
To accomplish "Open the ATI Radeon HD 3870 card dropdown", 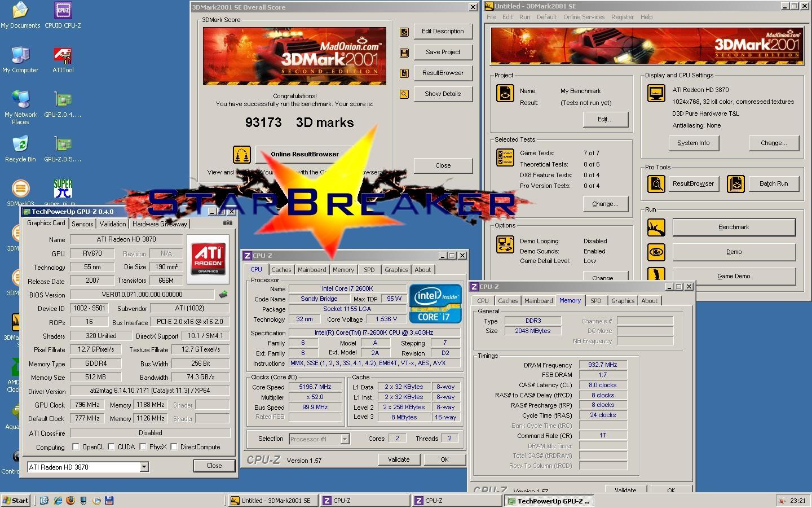I will tap(144, 467).
